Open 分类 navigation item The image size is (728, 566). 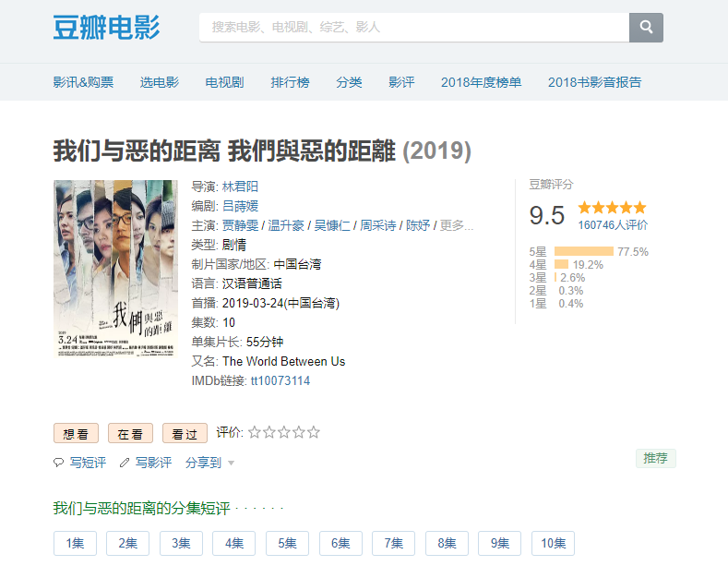[x=349, y=82]
